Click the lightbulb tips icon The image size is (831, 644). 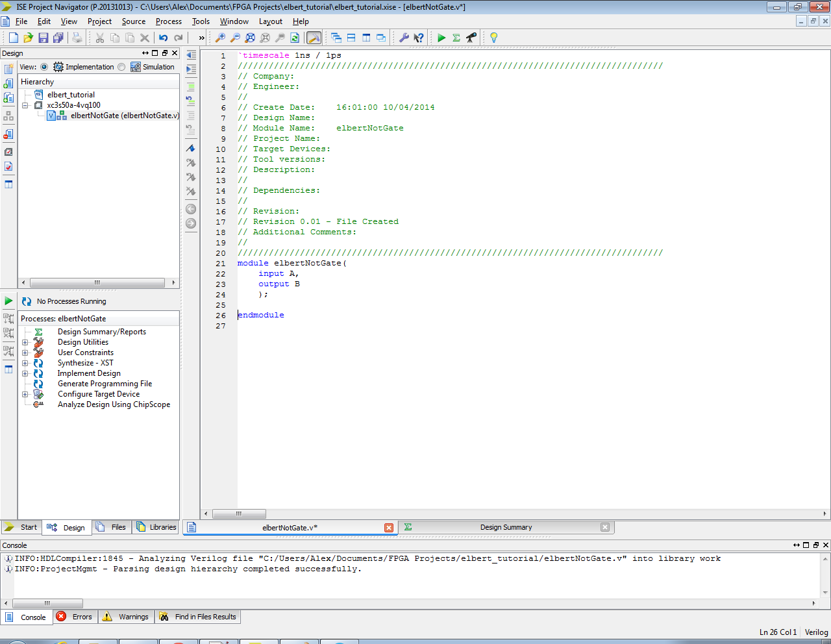point(493,38)
